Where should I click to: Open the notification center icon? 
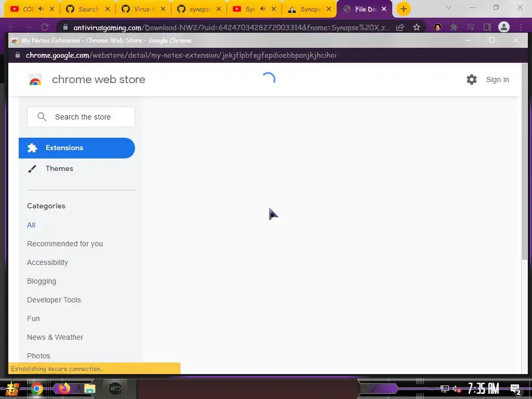point(516,389)
